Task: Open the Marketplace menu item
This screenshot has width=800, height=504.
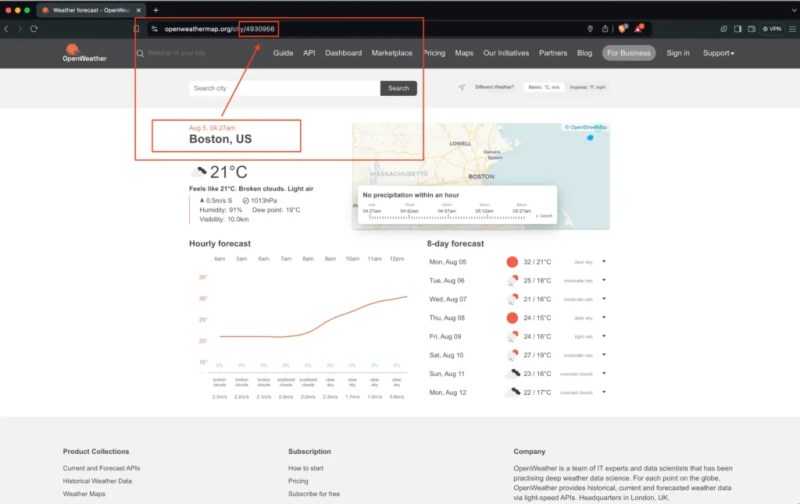Action: click(392, 53)
